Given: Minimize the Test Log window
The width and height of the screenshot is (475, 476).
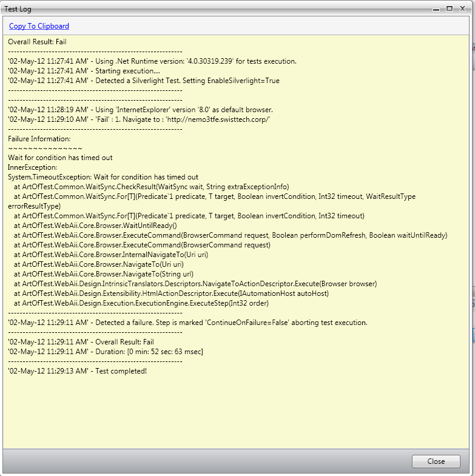Looking at the screenshot, I should click(436, 9).
